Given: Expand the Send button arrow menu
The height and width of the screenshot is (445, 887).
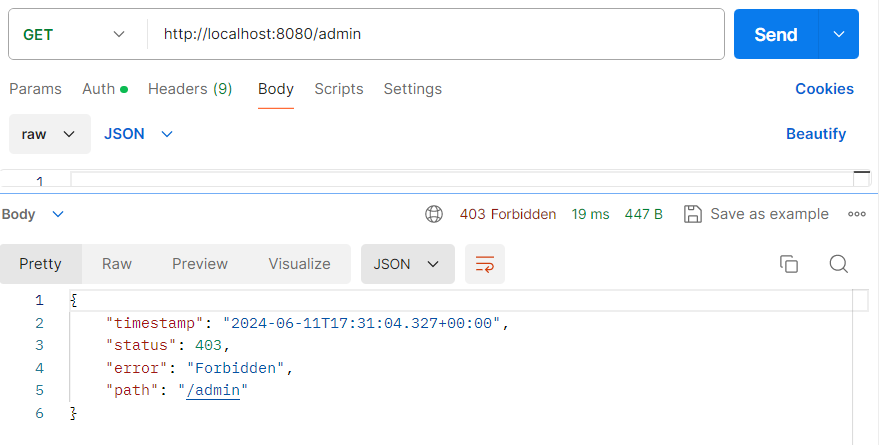Looking at the screenshot, I should tap(838, 34).
